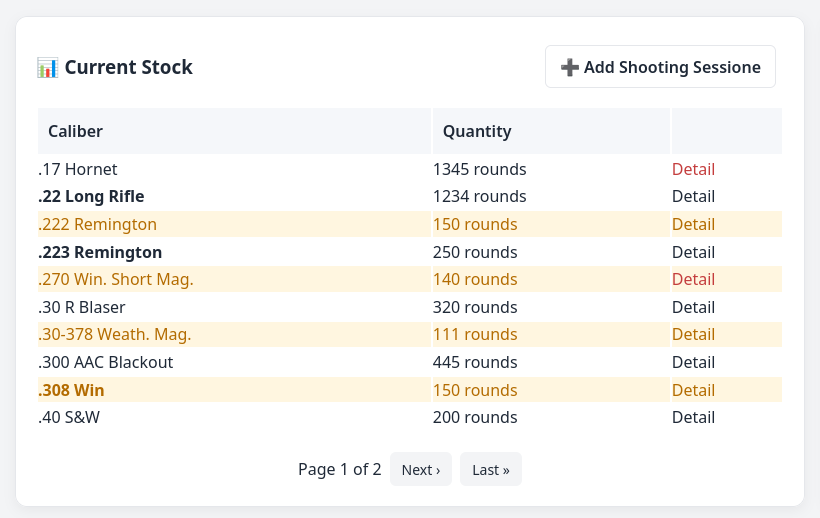The width and height of the screenshot is (820, 518).
Task: Go to the Next page
Action: (x=420, y=469)
